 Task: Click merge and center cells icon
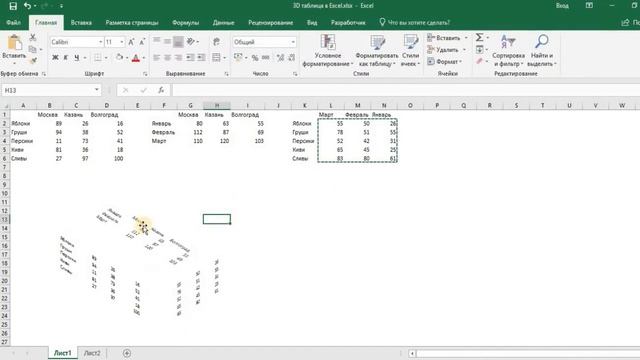216,58
